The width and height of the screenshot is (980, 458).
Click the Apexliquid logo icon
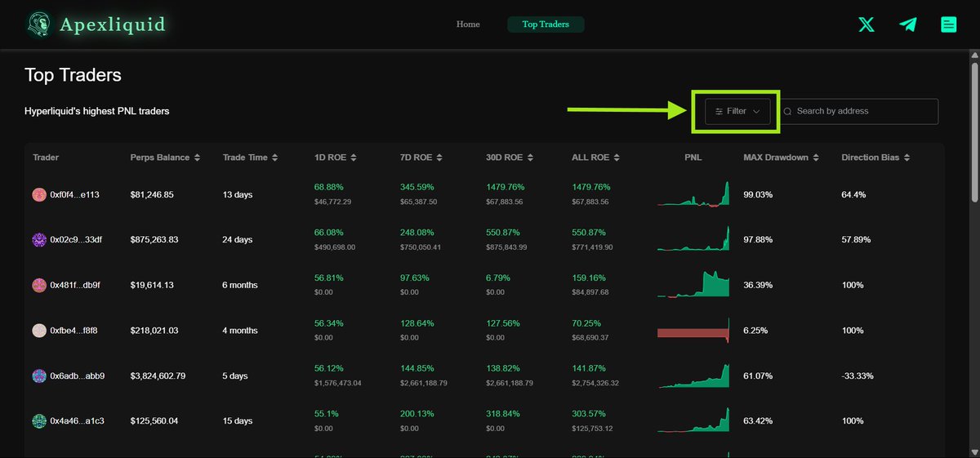38,25
